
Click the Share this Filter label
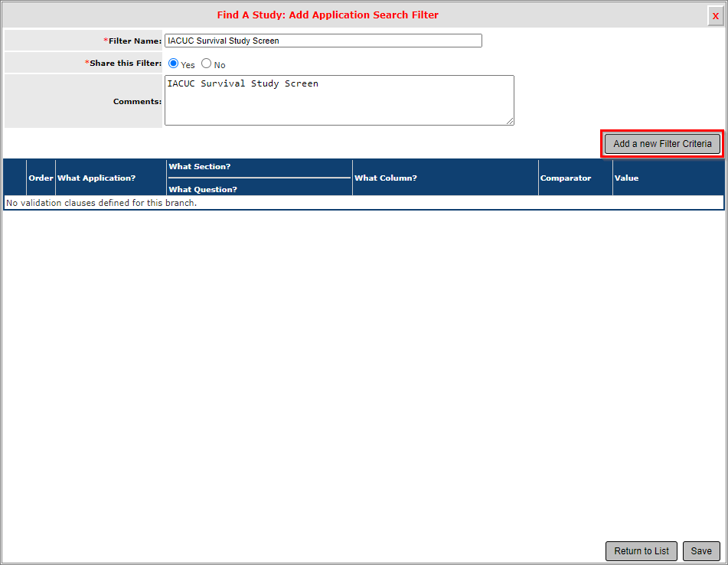(123, 63)
